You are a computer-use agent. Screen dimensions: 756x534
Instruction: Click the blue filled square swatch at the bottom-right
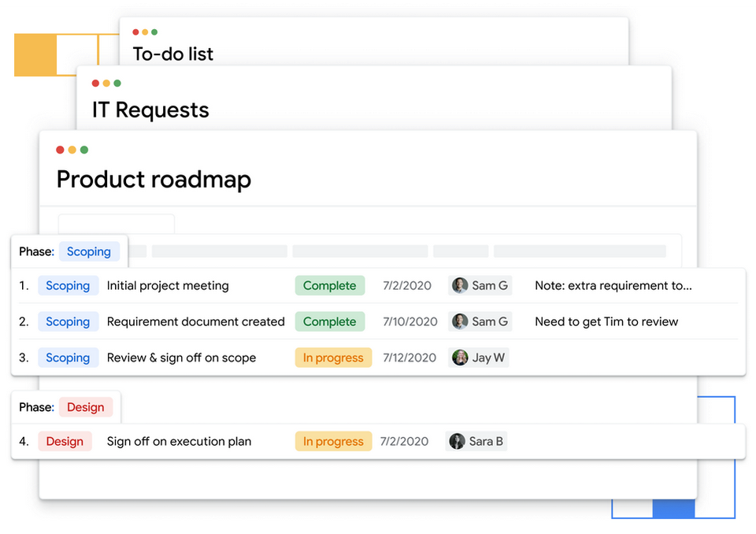[x=673, y=507]
